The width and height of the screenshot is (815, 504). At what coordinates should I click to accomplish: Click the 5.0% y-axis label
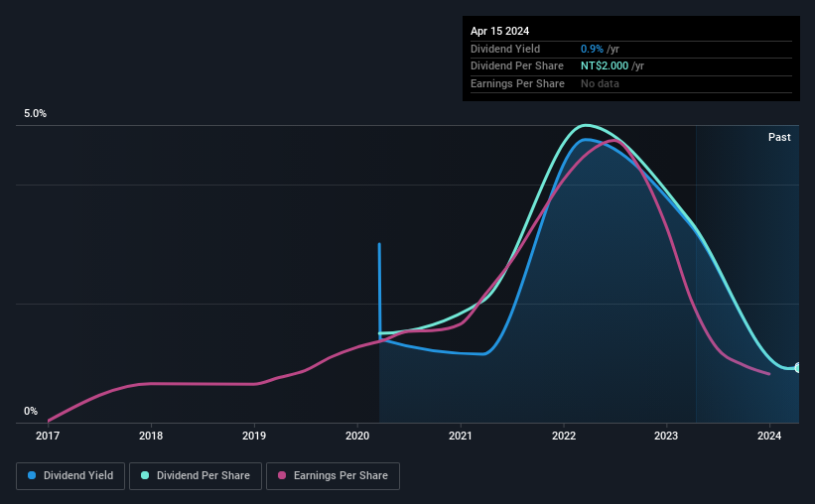(x=35, y=114)
